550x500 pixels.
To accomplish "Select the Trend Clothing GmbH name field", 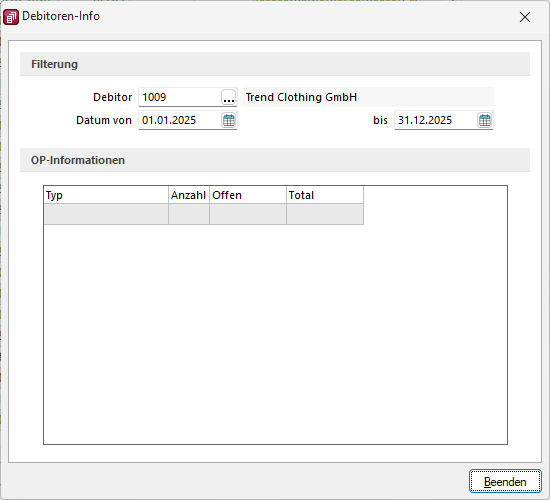I will click(x=369, y=97).
